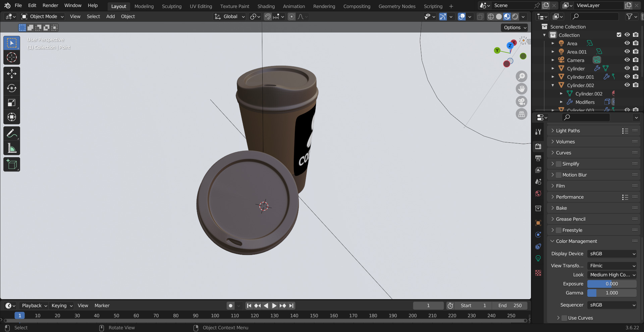This screenshot has width=644, height=332.
Task: Open the Add menu in viewport header
Action: point(110,16)
